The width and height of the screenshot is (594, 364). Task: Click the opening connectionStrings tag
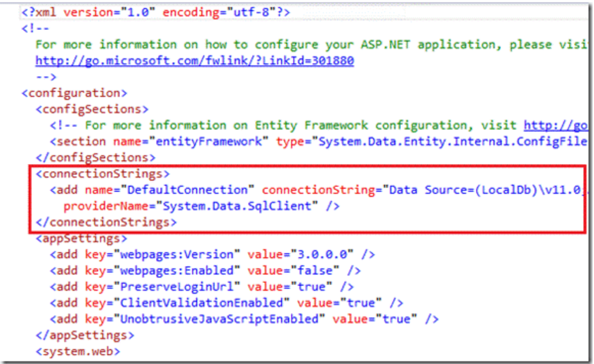[102, 173]
